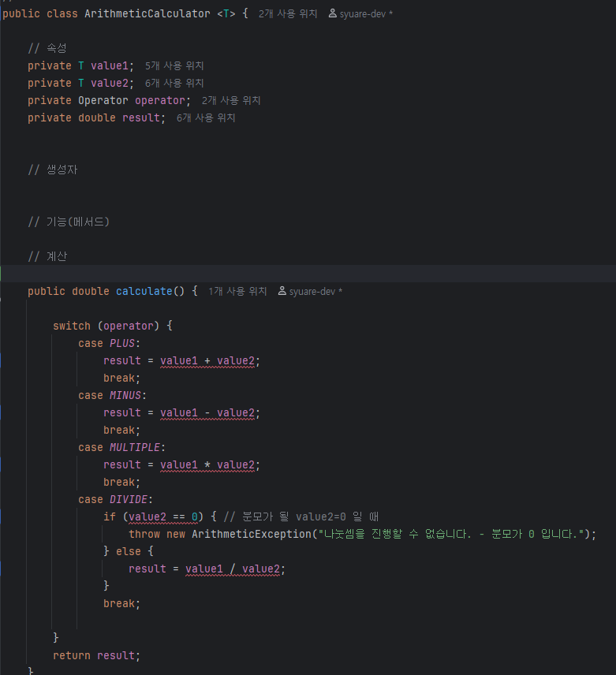This screenshot has height=675, width=616.
Task: Click the author person icon beside calculate()
Action: point(282,291)
